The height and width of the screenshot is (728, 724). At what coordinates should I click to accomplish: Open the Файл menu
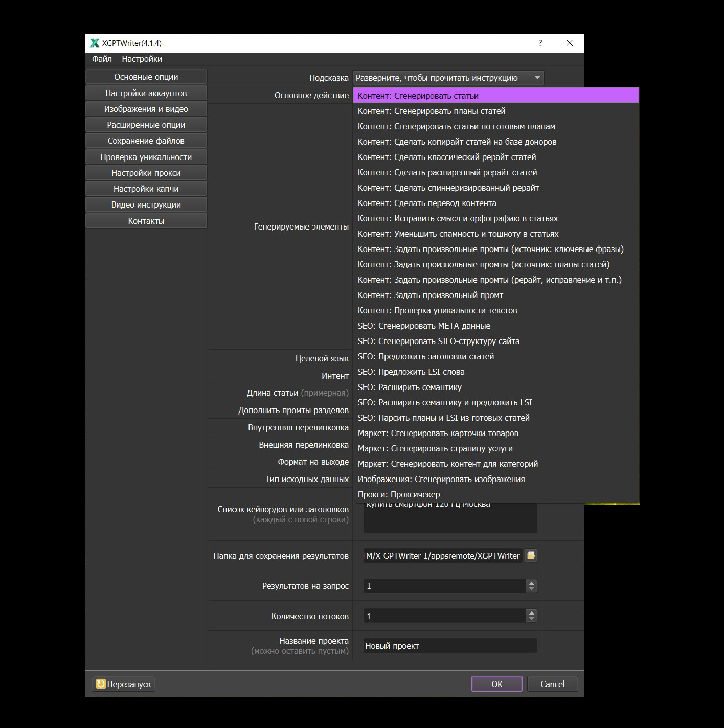101,59
